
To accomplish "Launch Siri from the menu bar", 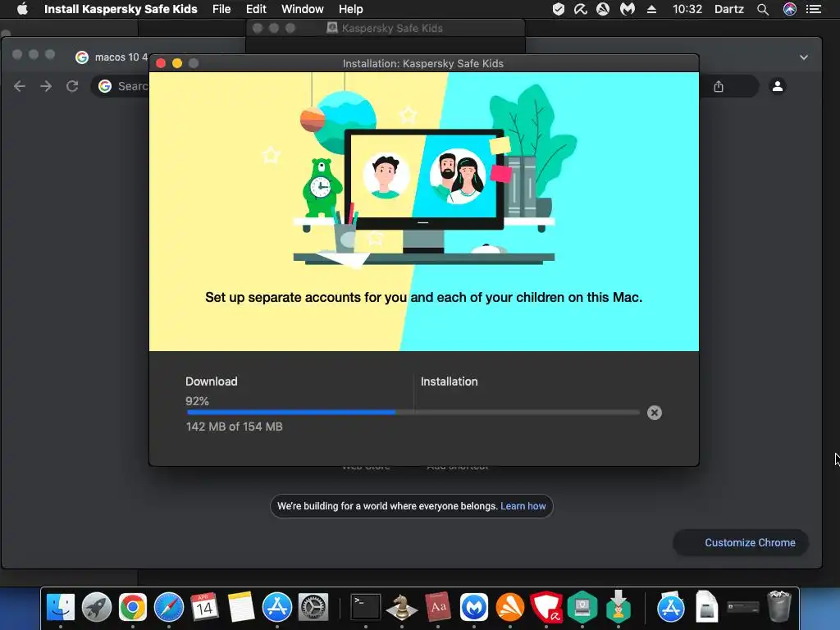I will click(790, 9).
